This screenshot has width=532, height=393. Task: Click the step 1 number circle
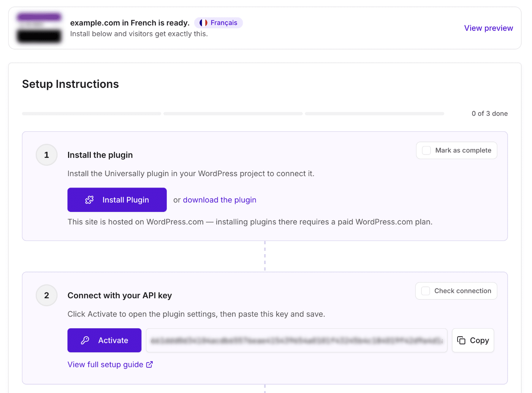pyautogui.click(x=47, y=155)
